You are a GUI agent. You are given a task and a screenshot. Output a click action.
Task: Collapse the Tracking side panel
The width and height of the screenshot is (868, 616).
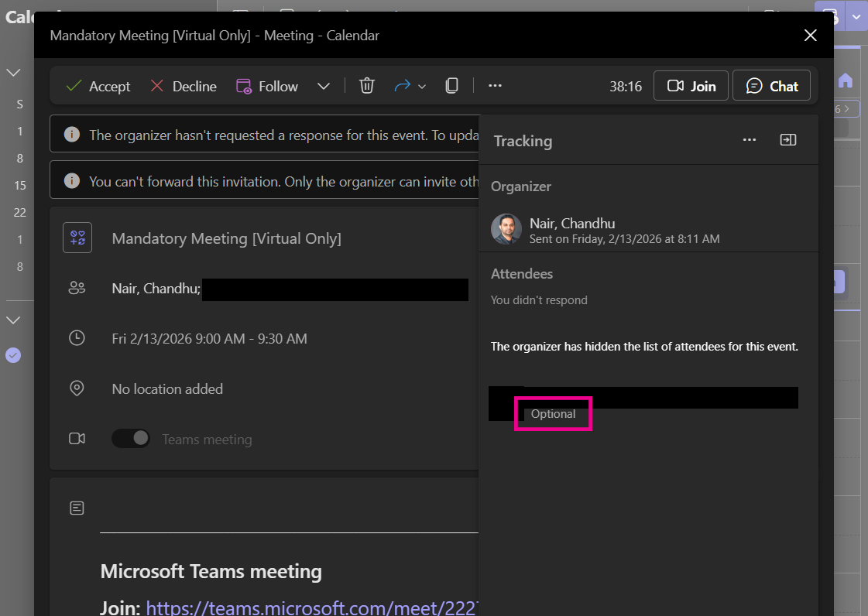[787, 140]
